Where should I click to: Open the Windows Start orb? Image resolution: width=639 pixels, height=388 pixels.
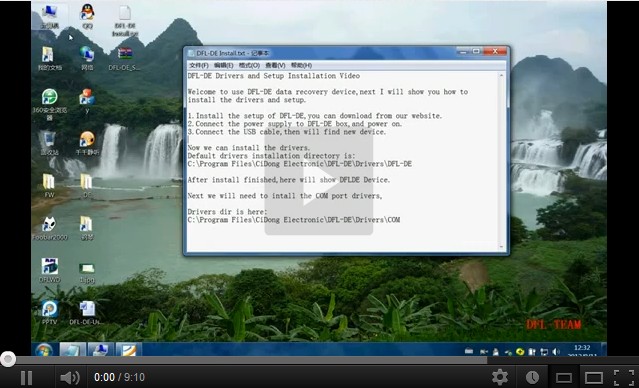[x=44, y=350]
